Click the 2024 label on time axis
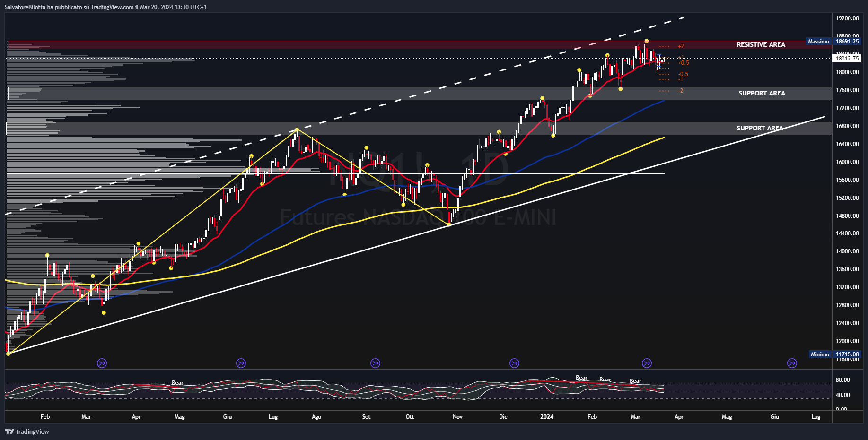Image resolution: width=868 pixels, height=440 pixels. point(546,417)
